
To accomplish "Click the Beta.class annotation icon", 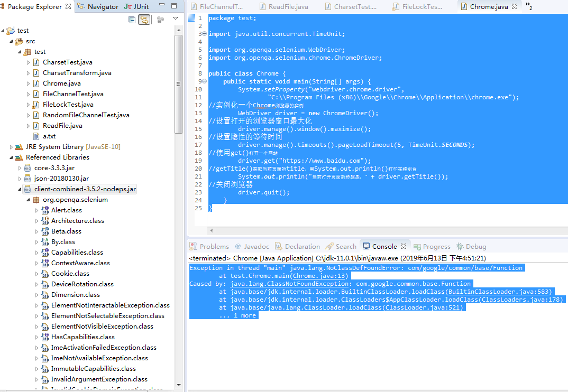I will (x=44, y=231).
